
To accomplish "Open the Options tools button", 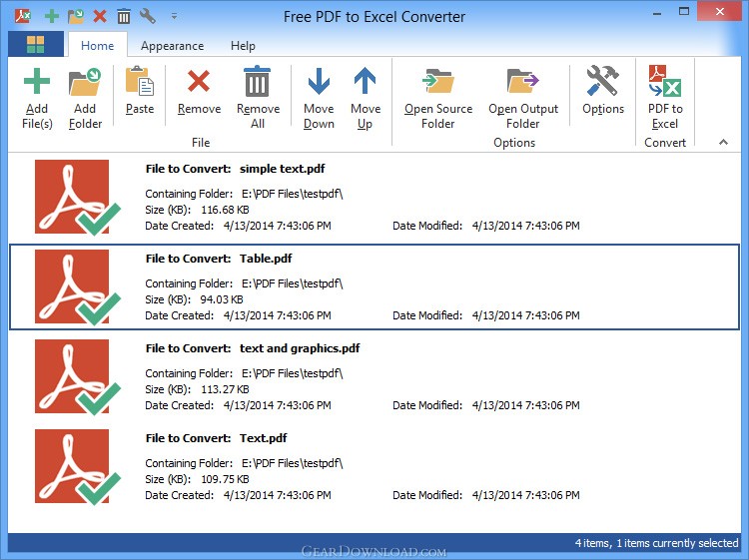I will 603,91.
